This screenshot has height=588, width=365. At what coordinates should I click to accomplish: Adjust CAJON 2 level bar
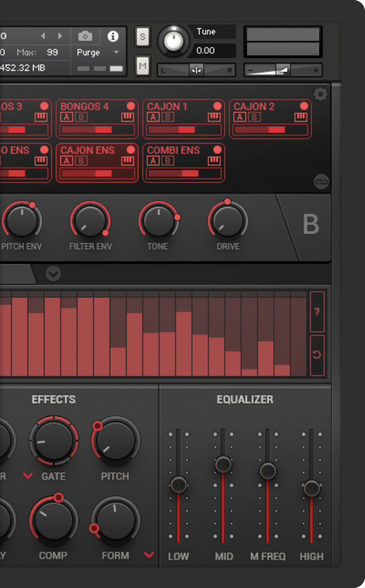tap(270, 130)
